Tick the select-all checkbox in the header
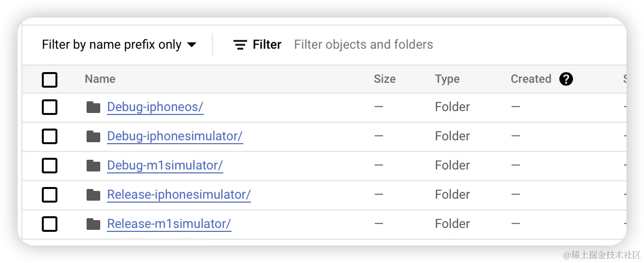Viewport: 644px width, 263px height. coord(50,79)
